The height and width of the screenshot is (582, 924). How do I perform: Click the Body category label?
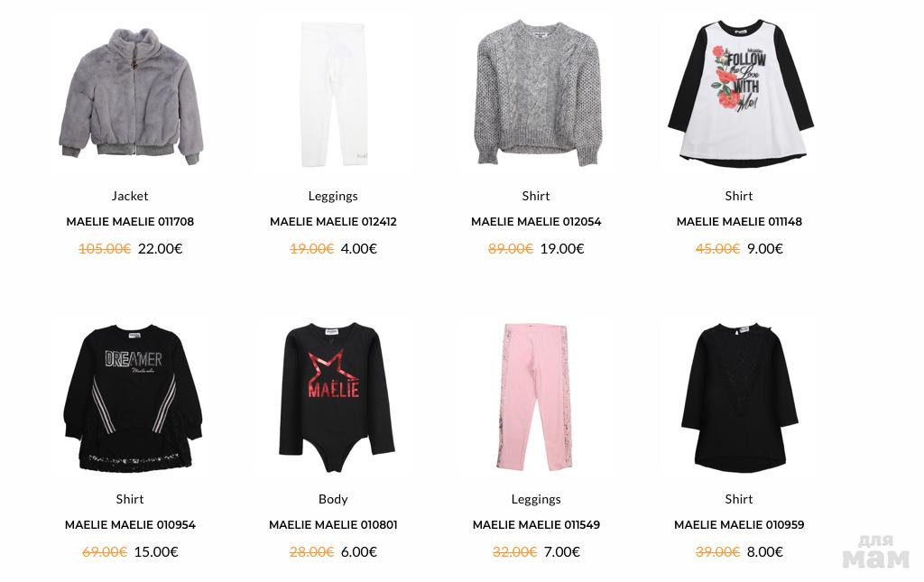[333, 500]
